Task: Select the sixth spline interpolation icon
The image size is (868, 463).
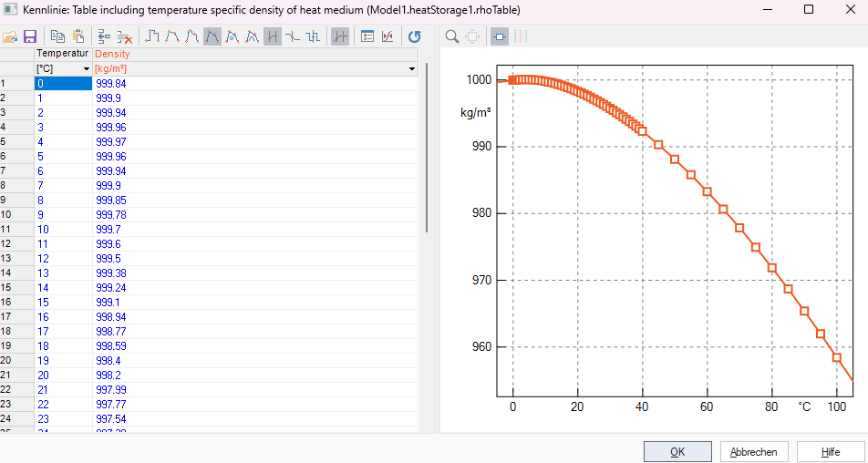Action: [253, 36]
